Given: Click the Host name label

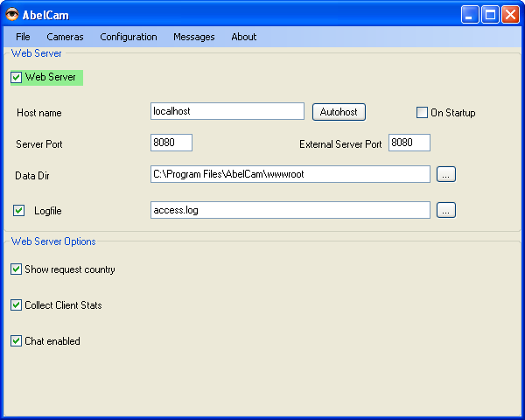Looking at the screenshot, I should tap(39, 113).
